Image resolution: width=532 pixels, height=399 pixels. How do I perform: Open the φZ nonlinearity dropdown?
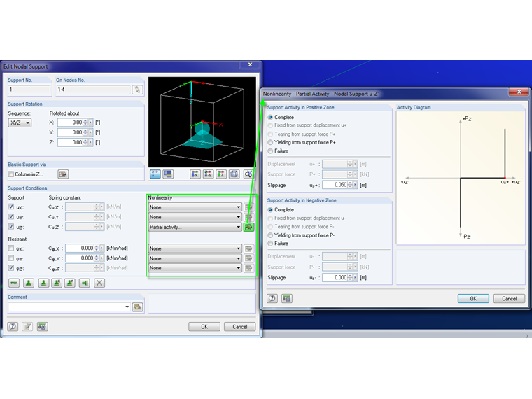point(195,268)
